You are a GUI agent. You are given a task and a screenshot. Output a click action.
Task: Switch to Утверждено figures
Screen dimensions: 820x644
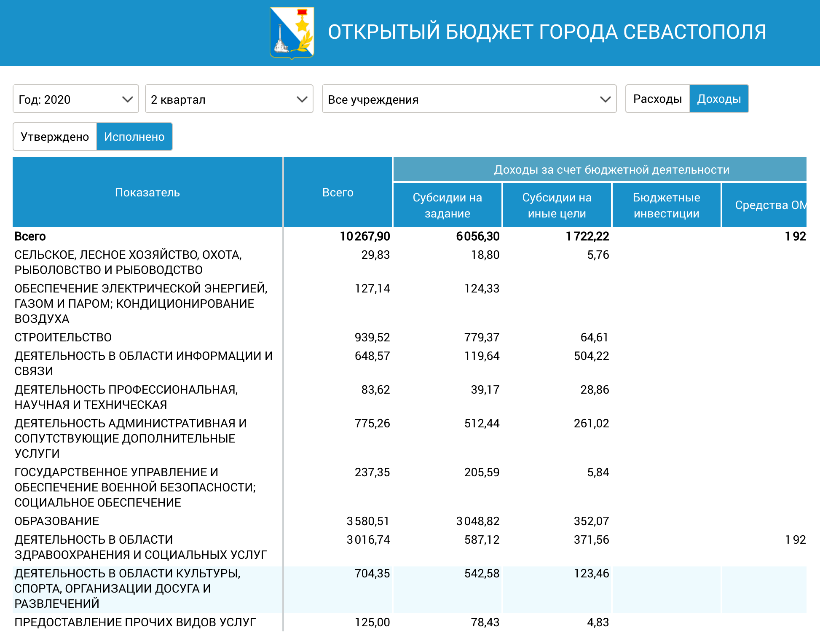point(55,137)
